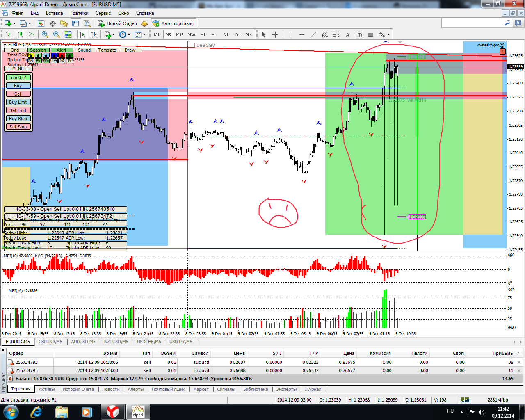Open the История Счета terminal tab
The width and height of the screenshot is (525, 420).
pos(78,389)
